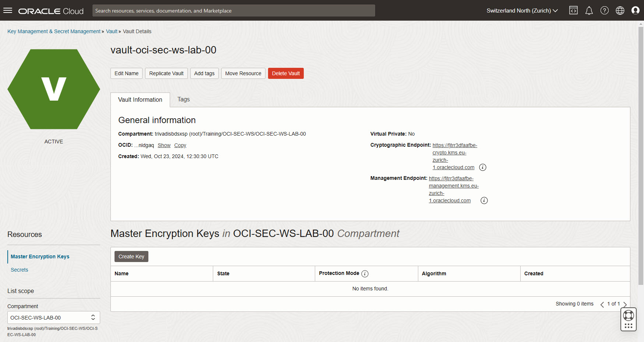
Task: Click the Edit Name button
Action: [x=126, y=73]
